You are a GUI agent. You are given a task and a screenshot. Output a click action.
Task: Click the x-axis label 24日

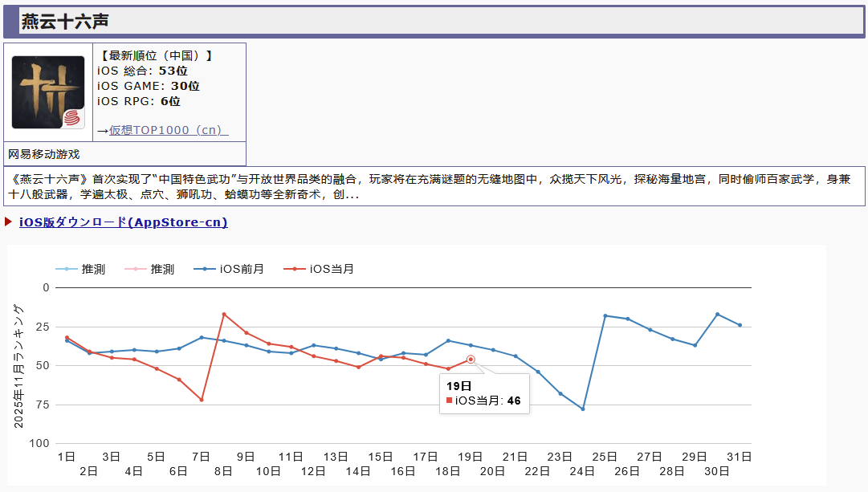point(582,471)
